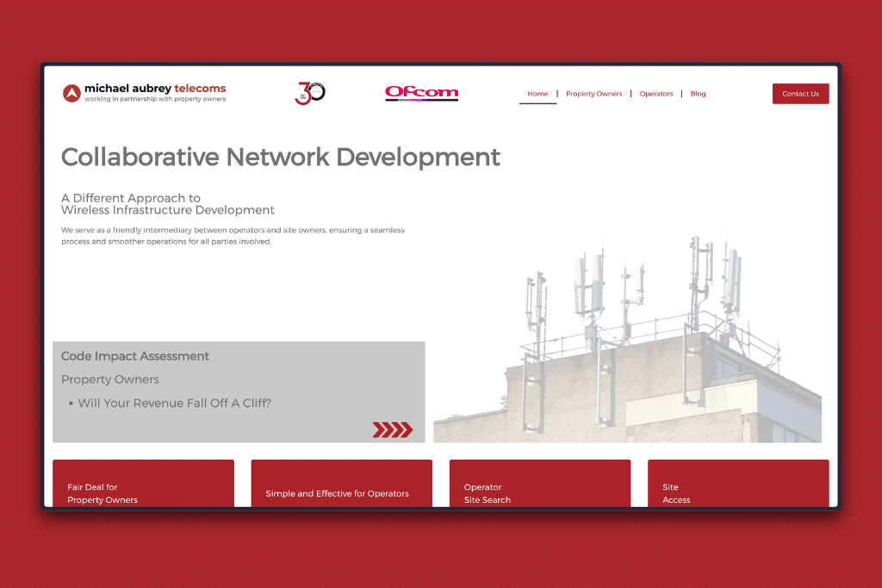Open the Will Your Revenue Fall Off A Cliff link
This screenshot has height=588, width=882.
point(174,403)
